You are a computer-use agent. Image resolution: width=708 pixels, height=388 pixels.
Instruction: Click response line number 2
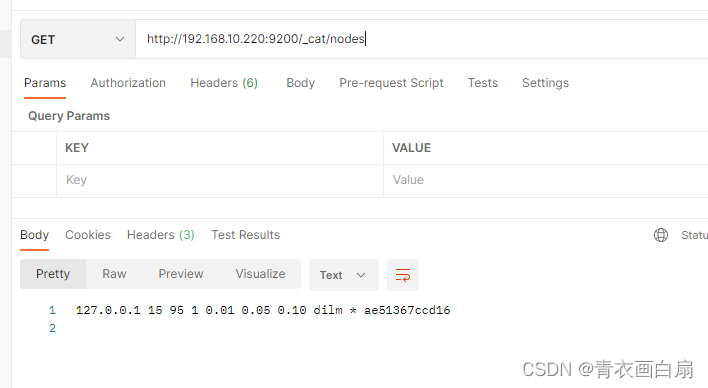pyautogui.click(x=52, y=328)
